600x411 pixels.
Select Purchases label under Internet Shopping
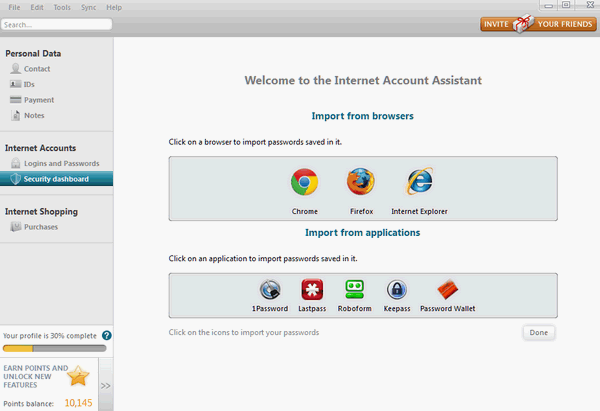pos(41,227)
